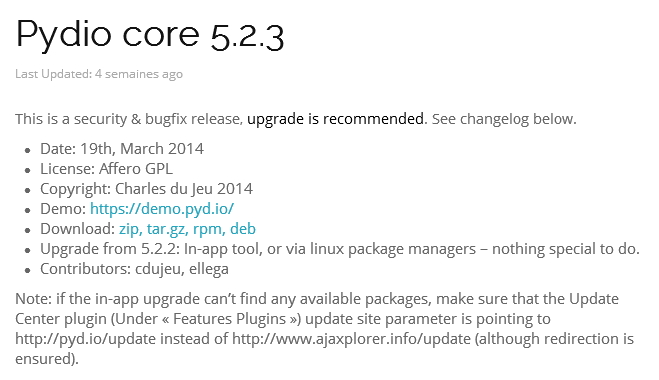Screen dimensions: 659x380
Task: Click the http://pyd.io/update URL text
Action: [x=86, y=339]
